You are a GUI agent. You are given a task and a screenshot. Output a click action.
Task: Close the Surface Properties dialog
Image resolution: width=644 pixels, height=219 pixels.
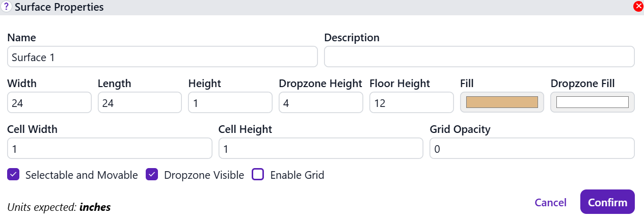[638, 7]
